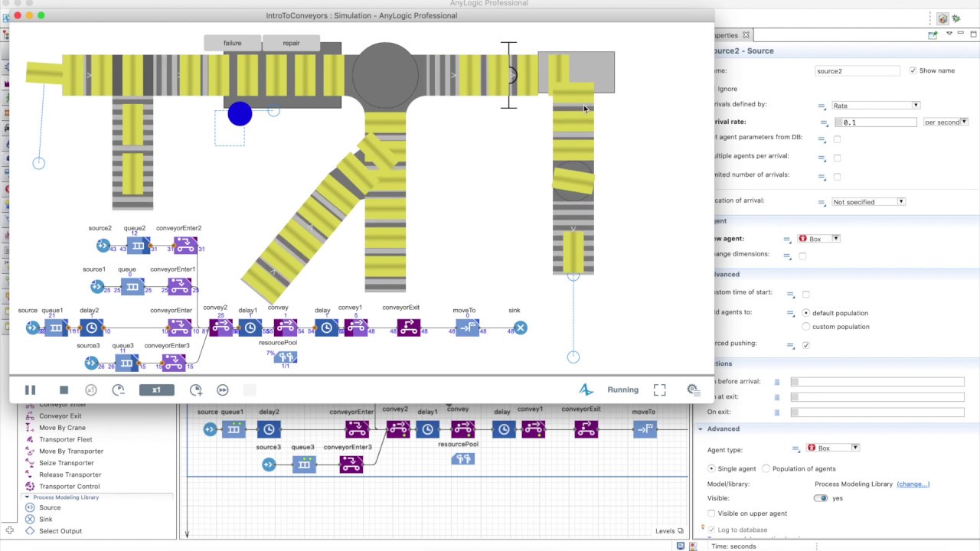Open the developer panel gear icon
Screen dimensions: 980x551
693,390
